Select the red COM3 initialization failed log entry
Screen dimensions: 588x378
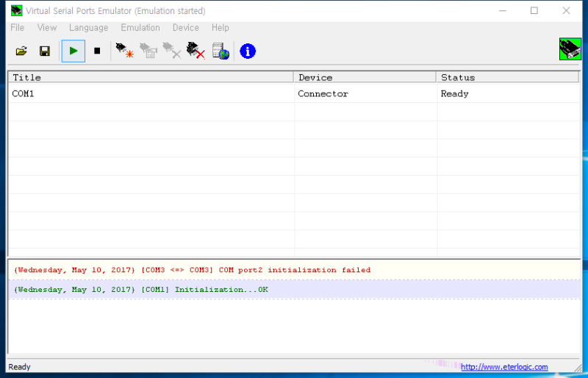click(294, 270)
